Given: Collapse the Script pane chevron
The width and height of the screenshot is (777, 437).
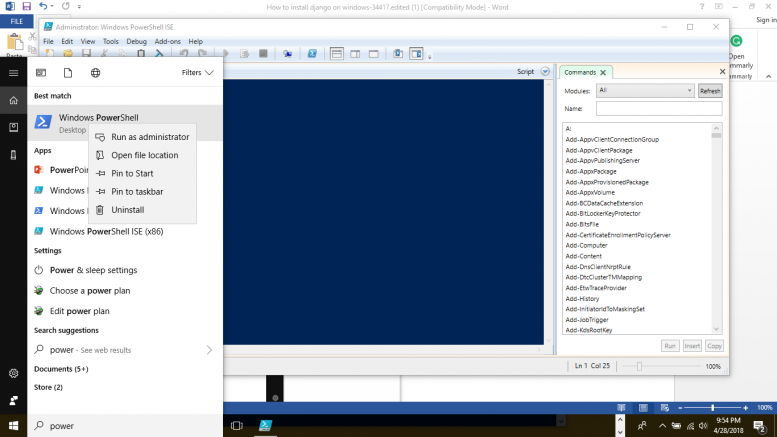Looking at the screenshot, I should (545, 72).
